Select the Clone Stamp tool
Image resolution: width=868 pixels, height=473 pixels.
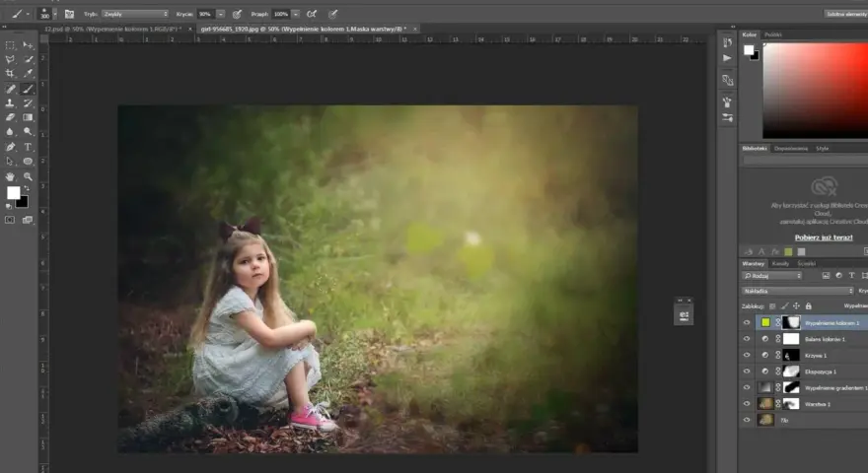click(10, 102)
